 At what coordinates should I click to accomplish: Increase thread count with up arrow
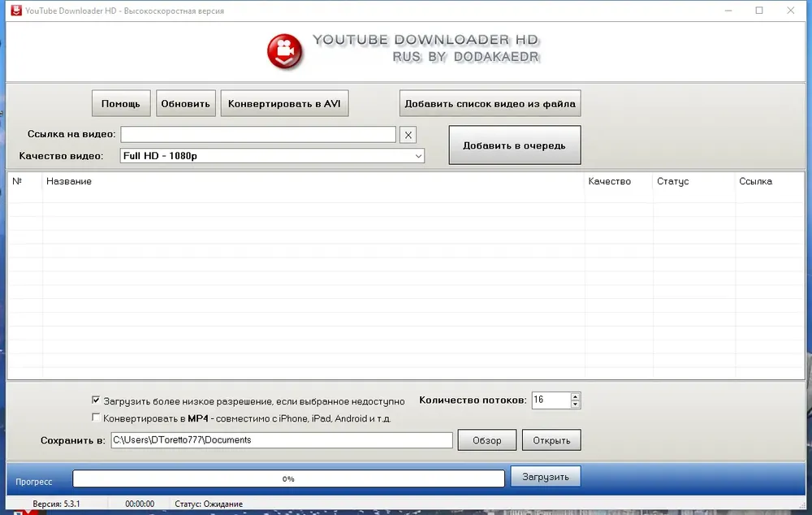pos(575,396)
